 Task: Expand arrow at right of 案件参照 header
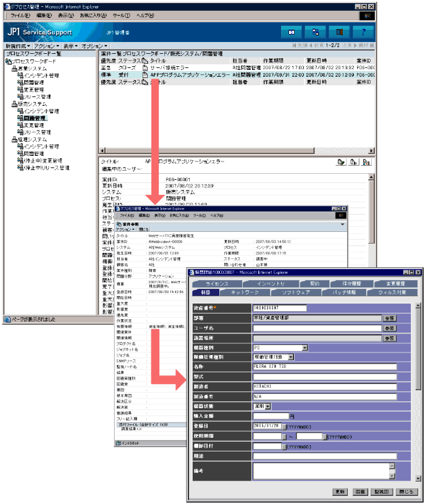(342, 224)
